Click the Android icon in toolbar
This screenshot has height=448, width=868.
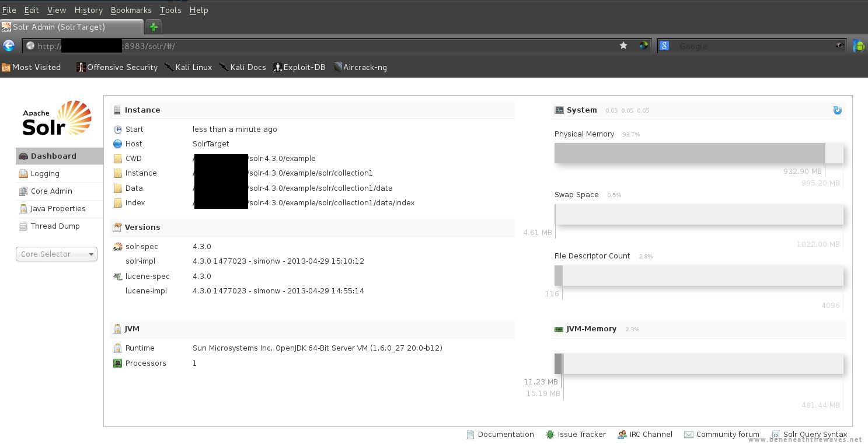click(x=859, y=45)
